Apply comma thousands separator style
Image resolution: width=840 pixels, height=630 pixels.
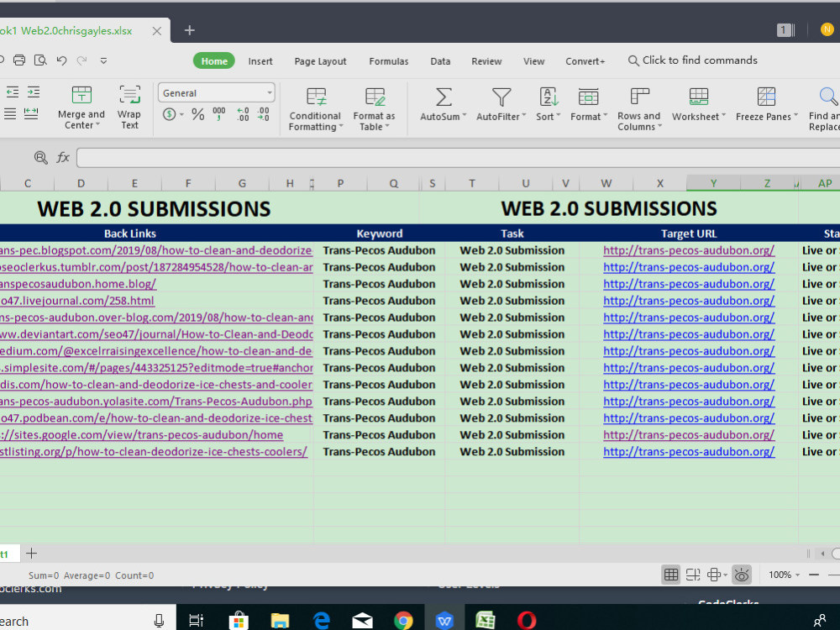click(219, 114)
